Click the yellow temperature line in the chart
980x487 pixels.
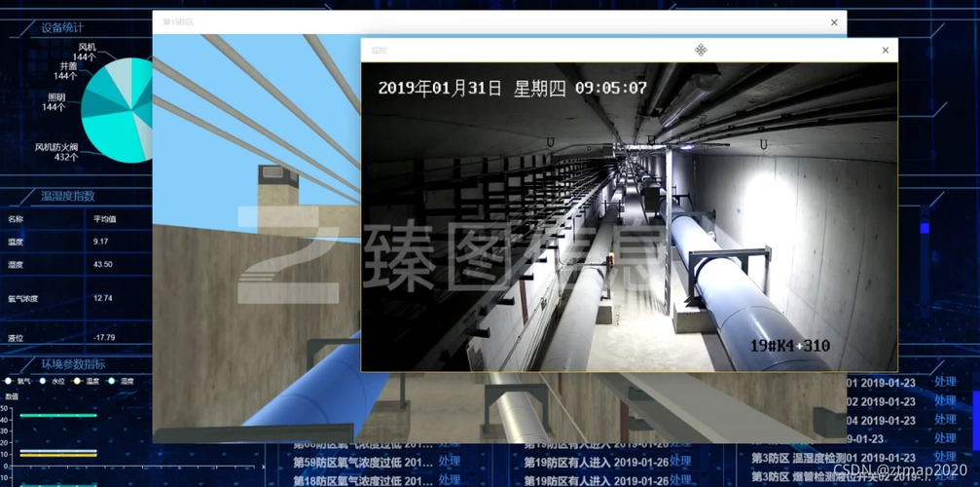click(x=58, y=455)
